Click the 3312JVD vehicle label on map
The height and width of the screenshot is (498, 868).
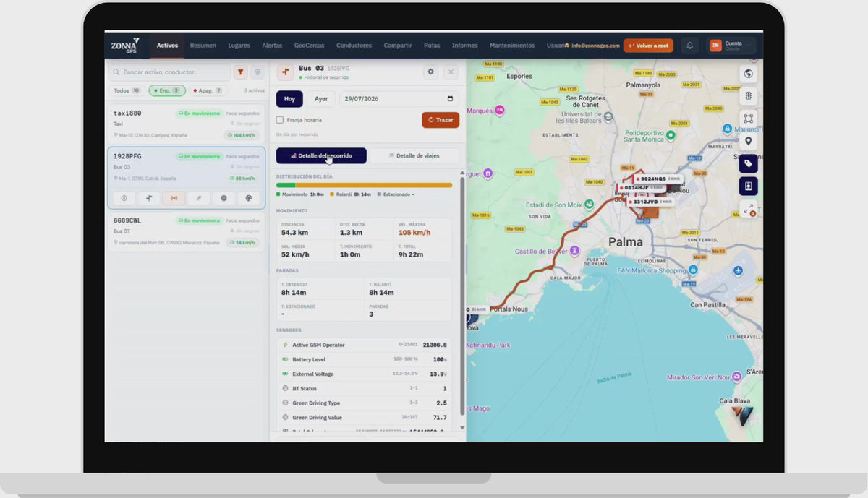click(651, 202)
